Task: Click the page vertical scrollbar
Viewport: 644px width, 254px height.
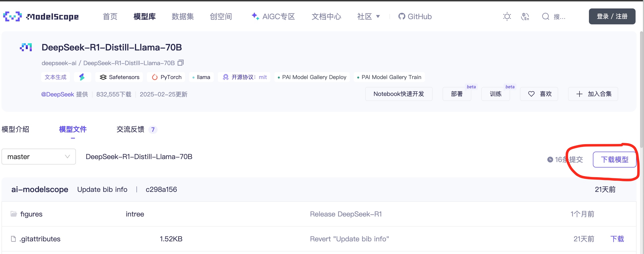Action: [x=642, y=90]
